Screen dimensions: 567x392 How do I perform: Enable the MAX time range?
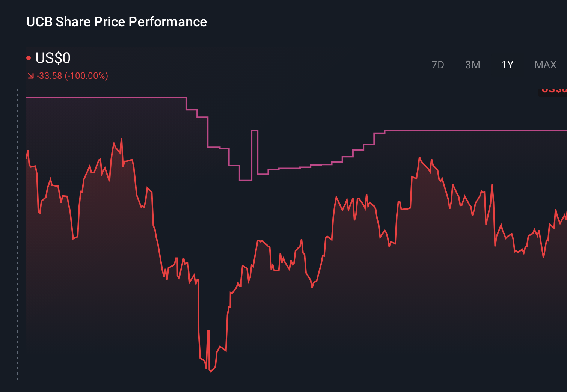545,65
